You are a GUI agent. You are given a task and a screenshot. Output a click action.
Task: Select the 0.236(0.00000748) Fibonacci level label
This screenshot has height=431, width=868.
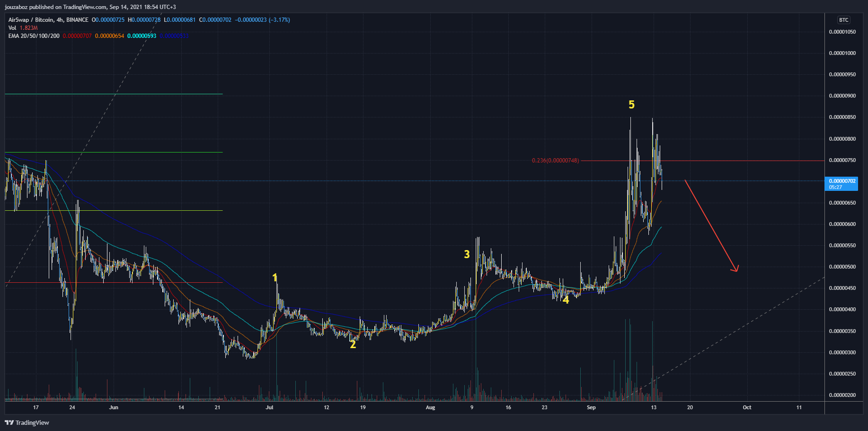(555, 161)
